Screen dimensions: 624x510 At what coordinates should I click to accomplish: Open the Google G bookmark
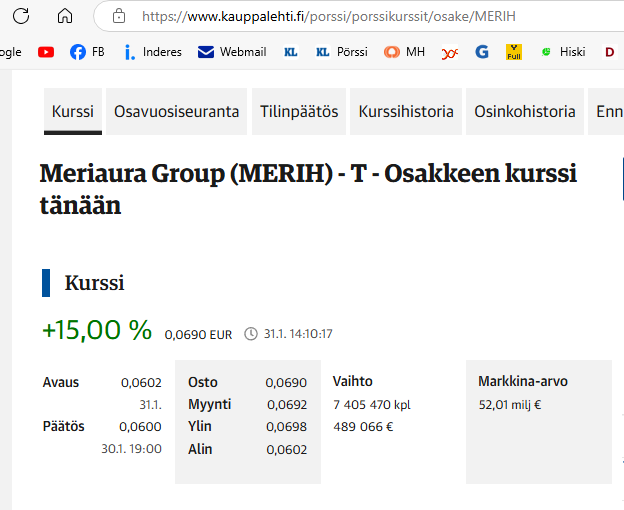(x=482, y=52)
